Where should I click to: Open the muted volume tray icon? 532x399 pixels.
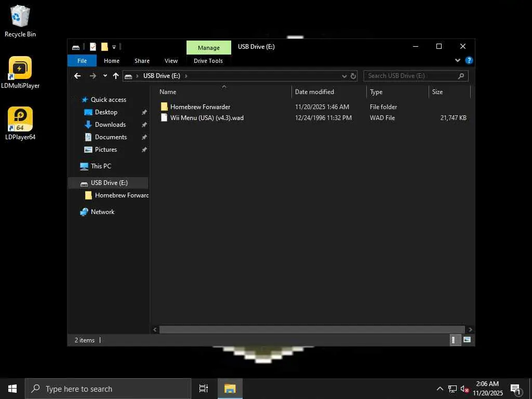coord(464,389)
